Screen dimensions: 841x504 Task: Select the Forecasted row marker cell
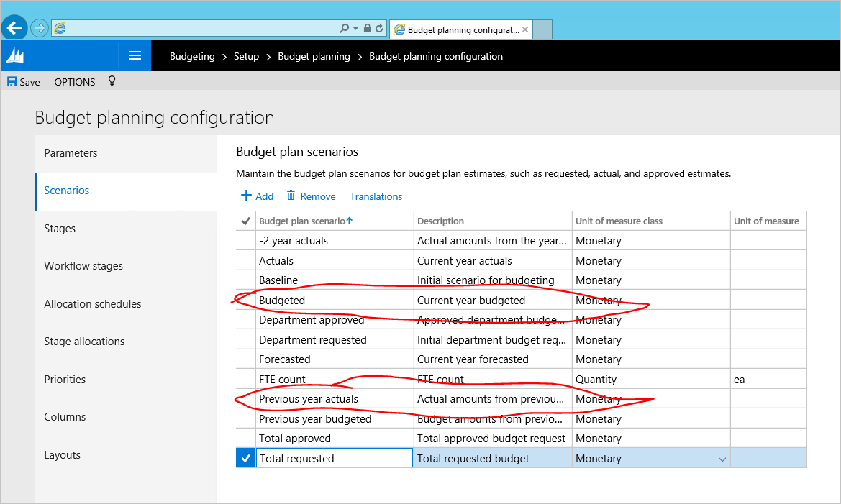pos(245,359)
